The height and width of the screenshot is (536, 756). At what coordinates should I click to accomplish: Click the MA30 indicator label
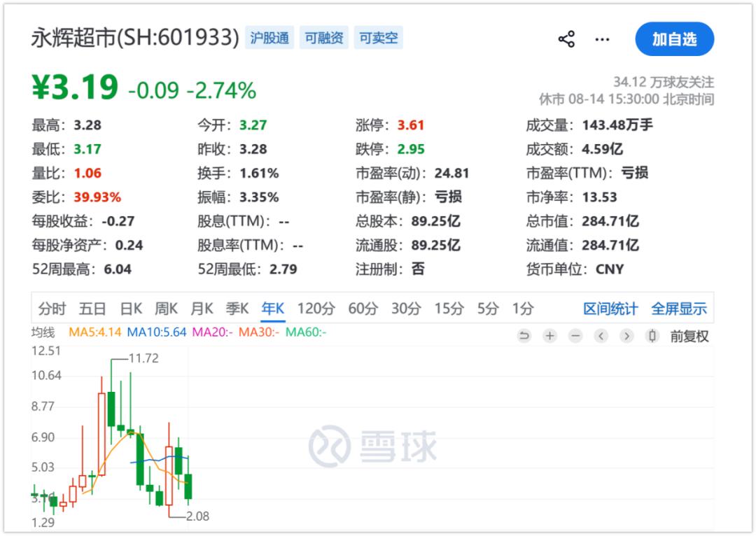click(x=259, y=332)
